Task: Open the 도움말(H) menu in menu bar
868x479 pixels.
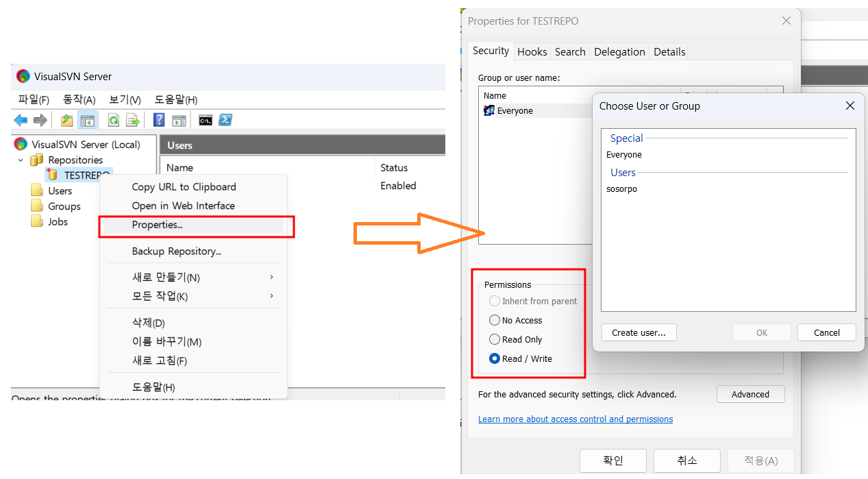Action: [175, 99]
